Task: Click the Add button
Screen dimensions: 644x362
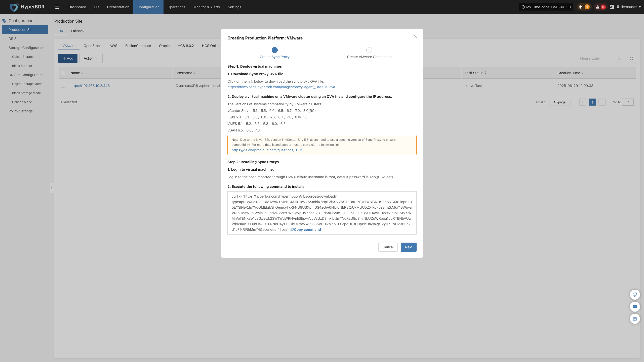Action: [x=68, y=58]
